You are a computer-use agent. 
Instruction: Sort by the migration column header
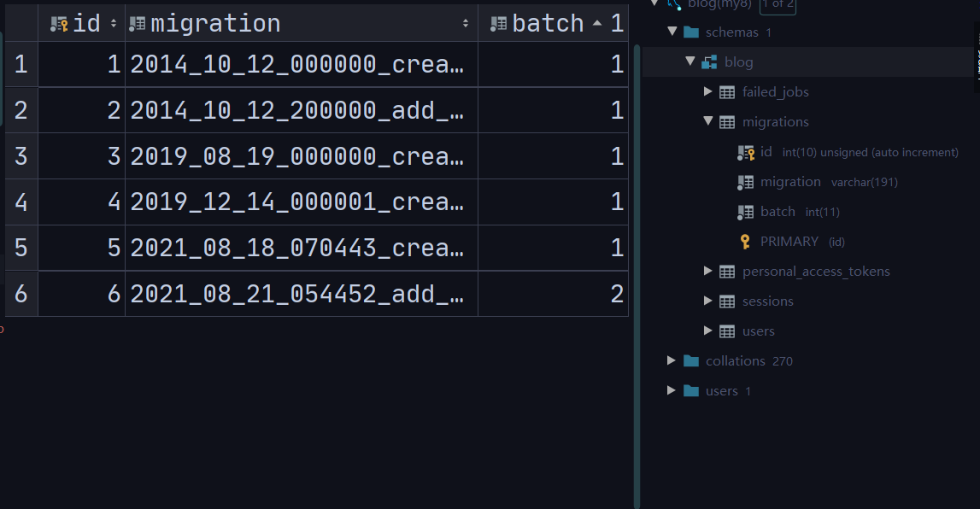[302, 23]
